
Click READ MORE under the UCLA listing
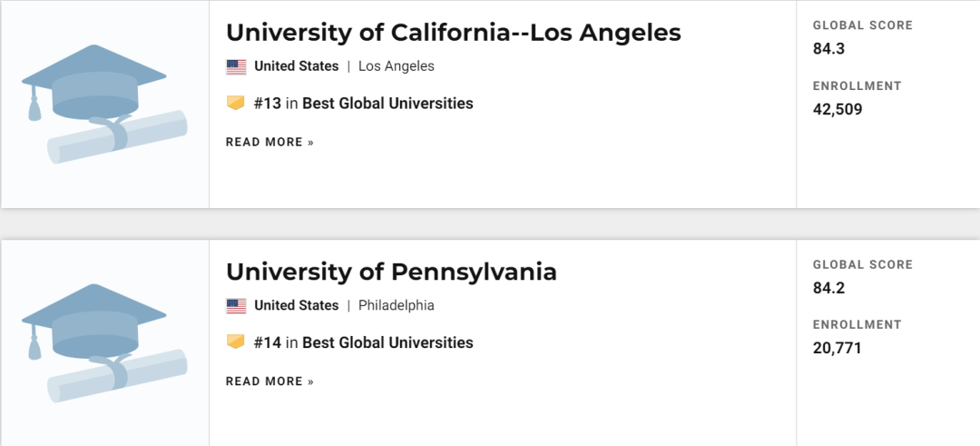click(269, 143)
